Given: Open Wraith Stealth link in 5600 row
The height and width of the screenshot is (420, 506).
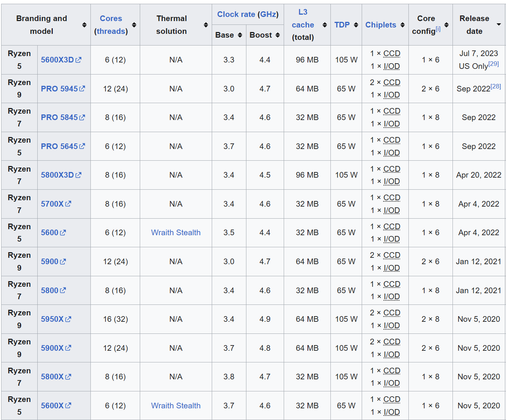Looking at the screenshot, I should (x=176, y=233).
